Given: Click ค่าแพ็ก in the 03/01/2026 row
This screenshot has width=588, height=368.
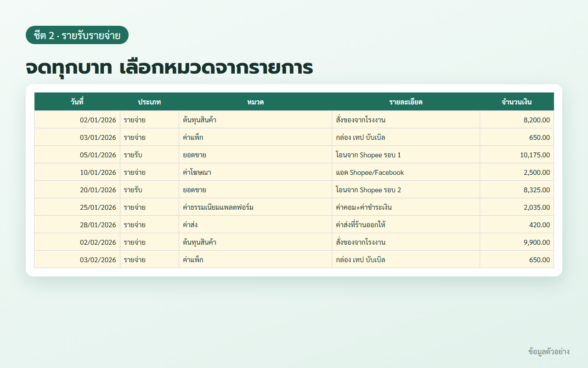Looking at the screenshot, I should pyautogui.click(x=255, y=137).
